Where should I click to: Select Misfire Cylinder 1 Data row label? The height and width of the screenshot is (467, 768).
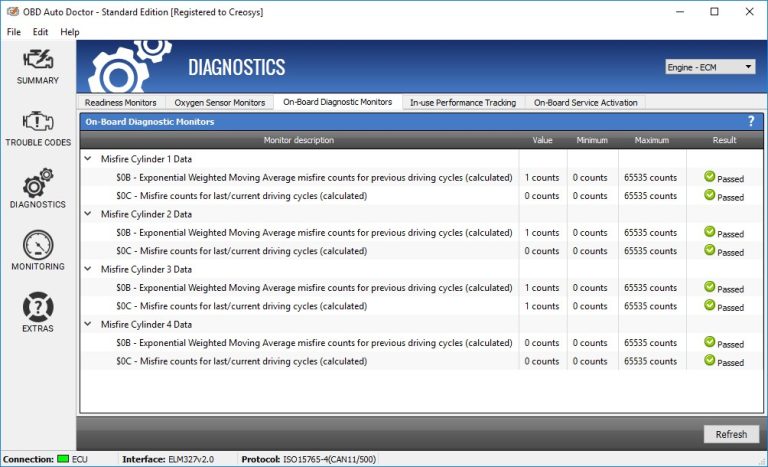point(146,159)
